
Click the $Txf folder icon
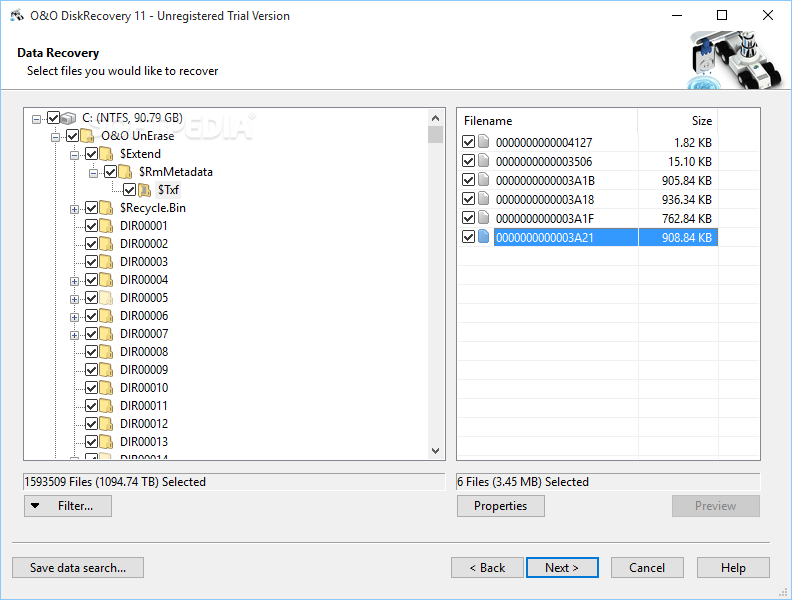click(144, 190)
